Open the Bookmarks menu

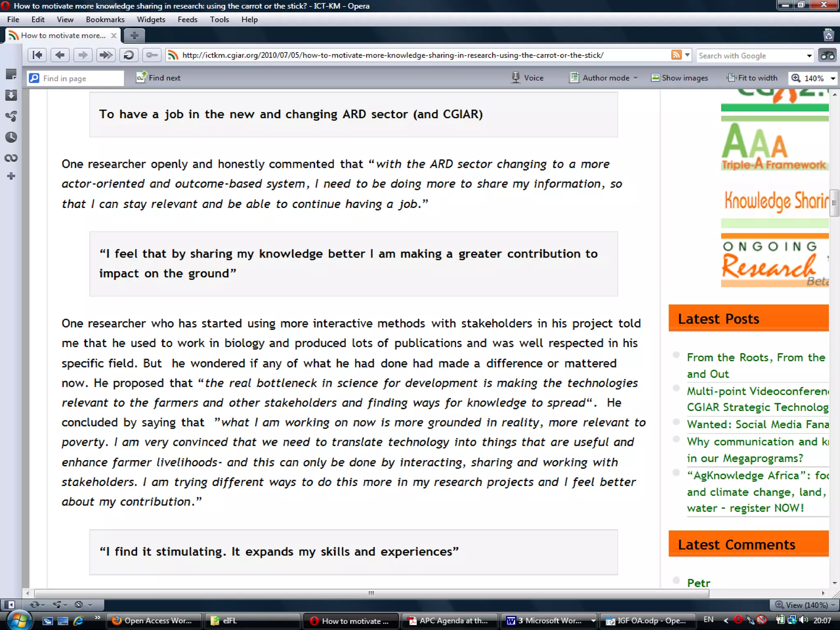[x=105, y=20]
